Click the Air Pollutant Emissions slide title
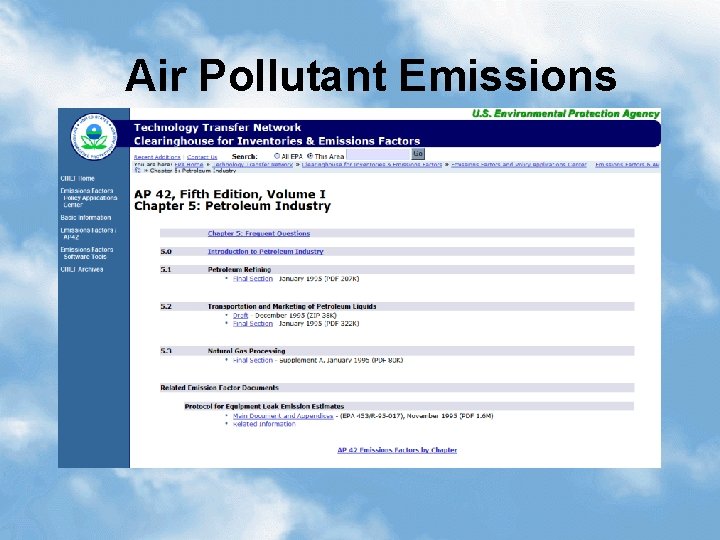This screenshot has width=720, height=540. tap(371, 76)
